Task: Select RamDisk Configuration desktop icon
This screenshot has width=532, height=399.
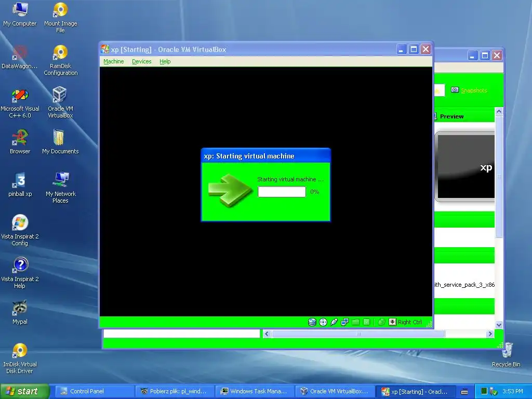Action: point(60,60)
